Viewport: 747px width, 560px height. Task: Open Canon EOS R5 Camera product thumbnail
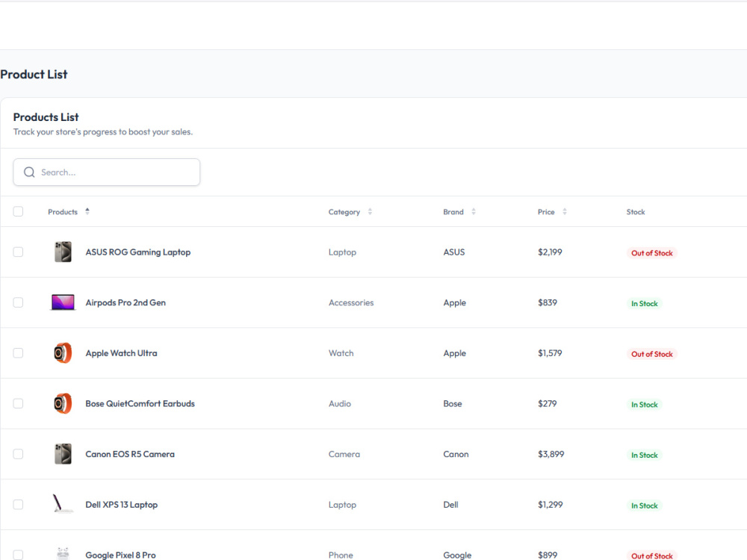coord(63,454)
